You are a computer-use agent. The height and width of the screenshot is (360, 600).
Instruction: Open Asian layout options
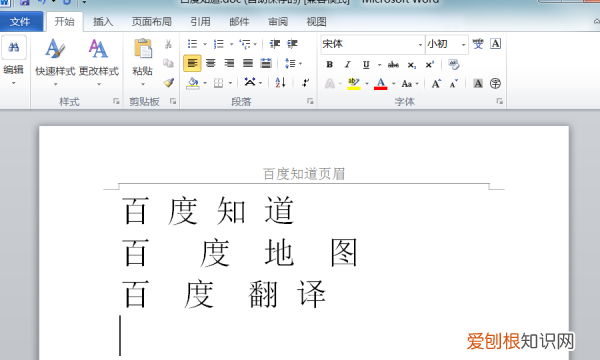point(253,82)
